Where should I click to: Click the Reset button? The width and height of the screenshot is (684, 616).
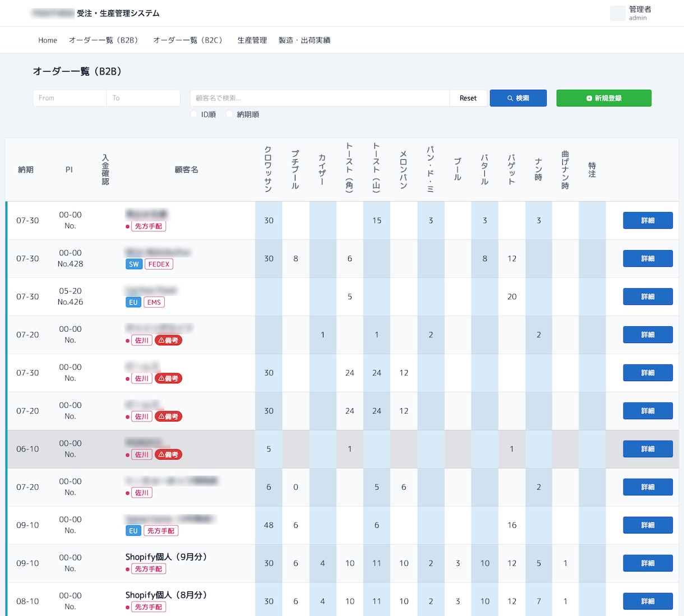(x=468, y=98)
